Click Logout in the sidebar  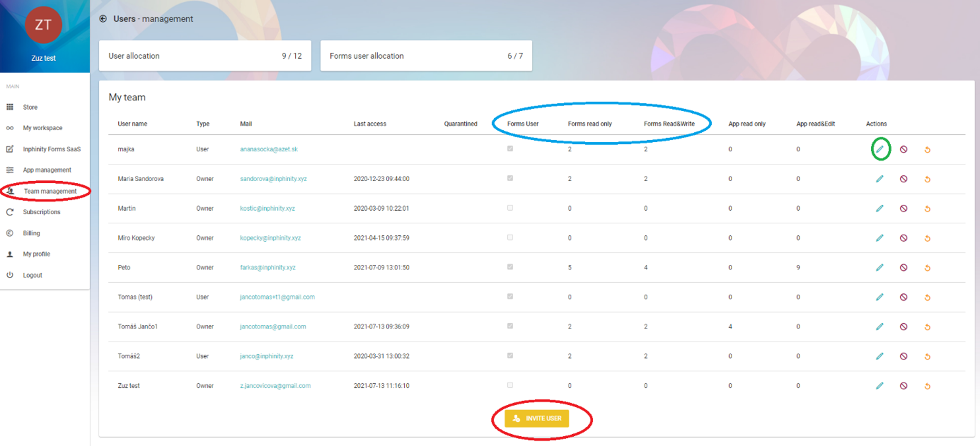pos(32,275)
